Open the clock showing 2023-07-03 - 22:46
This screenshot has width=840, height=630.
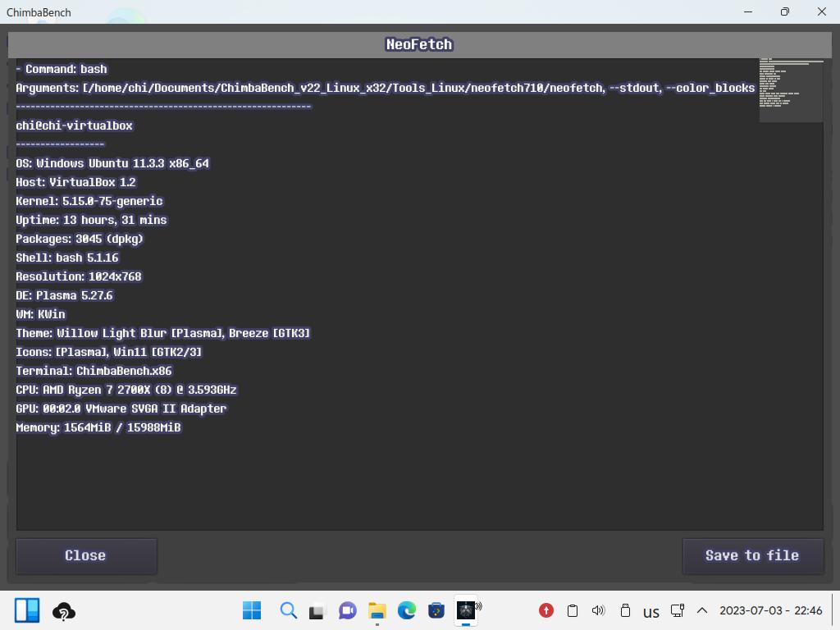click(770, 610)
